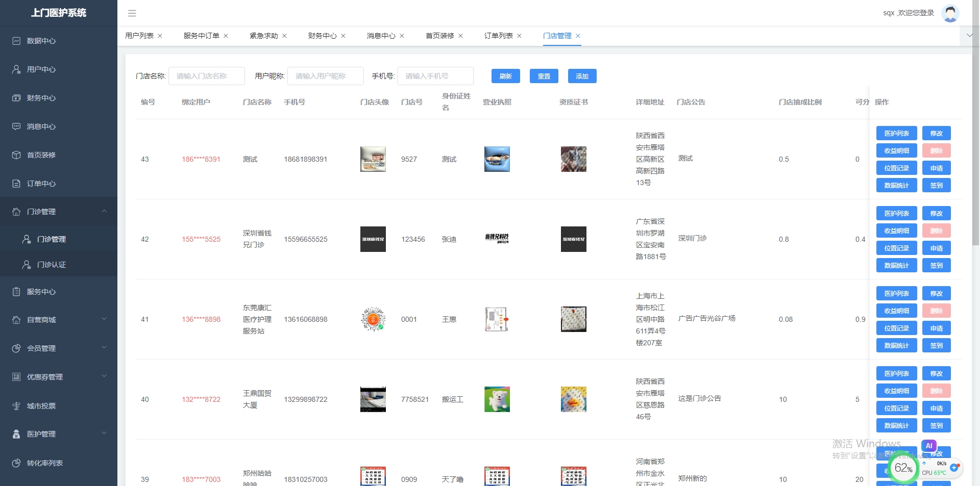View store 42 business license thumbnail
Image resolution: width=980 pixels, height=486 pixels.
pyautogui.click(x=497, y=239)
